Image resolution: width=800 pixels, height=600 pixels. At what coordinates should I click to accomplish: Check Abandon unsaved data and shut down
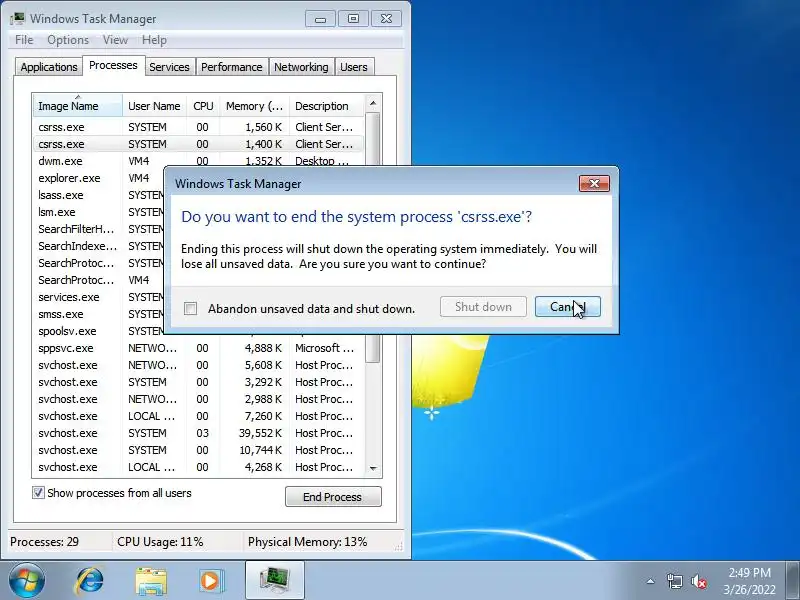190,309
